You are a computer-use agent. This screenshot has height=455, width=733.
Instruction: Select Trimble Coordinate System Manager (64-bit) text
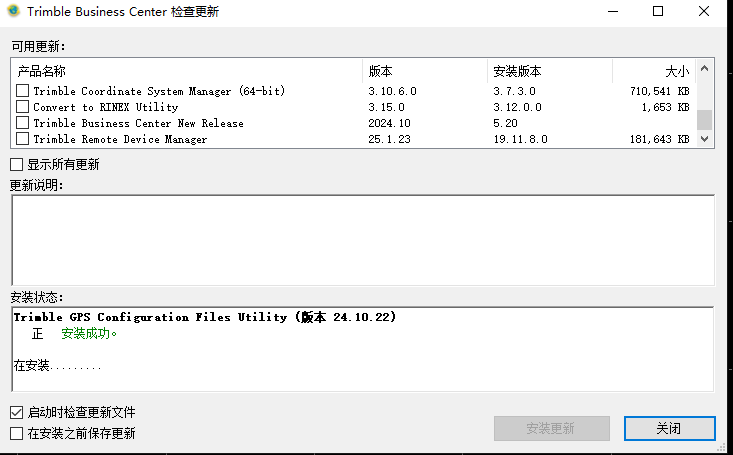pyautogui.click(x=159, y=91)
